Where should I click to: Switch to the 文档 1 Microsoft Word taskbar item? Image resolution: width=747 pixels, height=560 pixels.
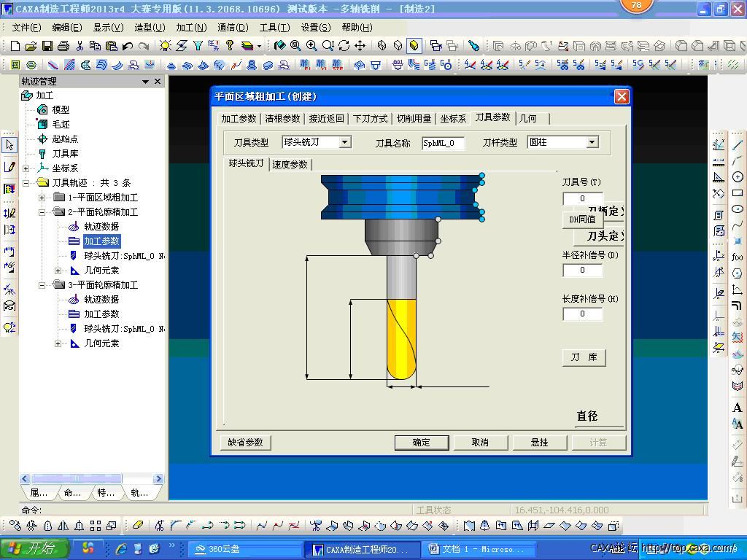[x=480, y=550]
